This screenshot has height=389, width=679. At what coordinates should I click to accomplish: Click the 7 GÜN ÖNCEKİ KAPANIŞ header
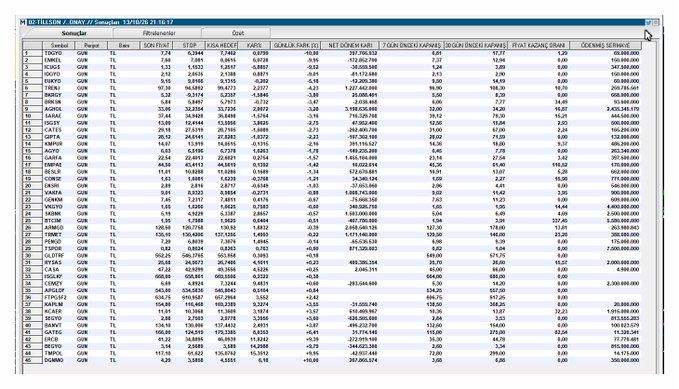[x=411, y=45]
